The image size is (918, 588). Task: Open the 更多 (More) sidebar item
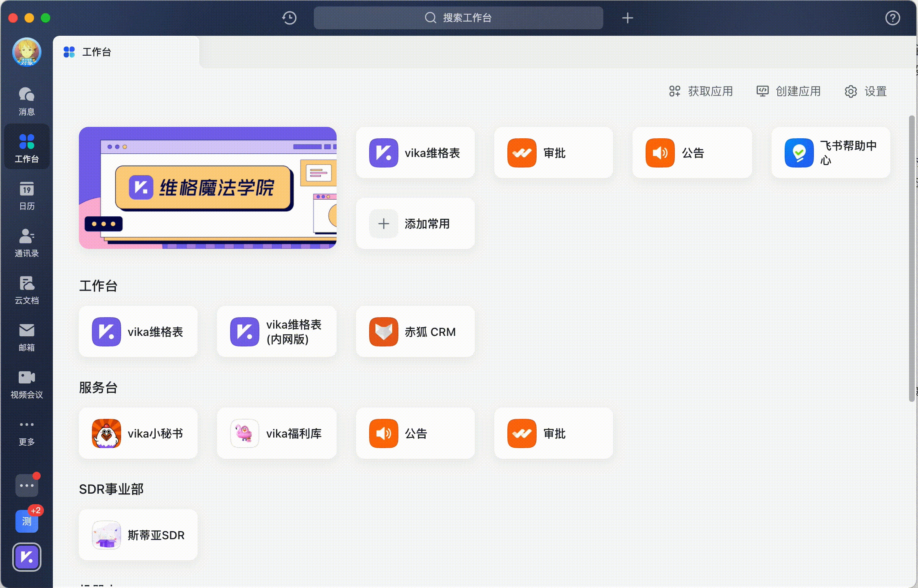coord(26,431)
